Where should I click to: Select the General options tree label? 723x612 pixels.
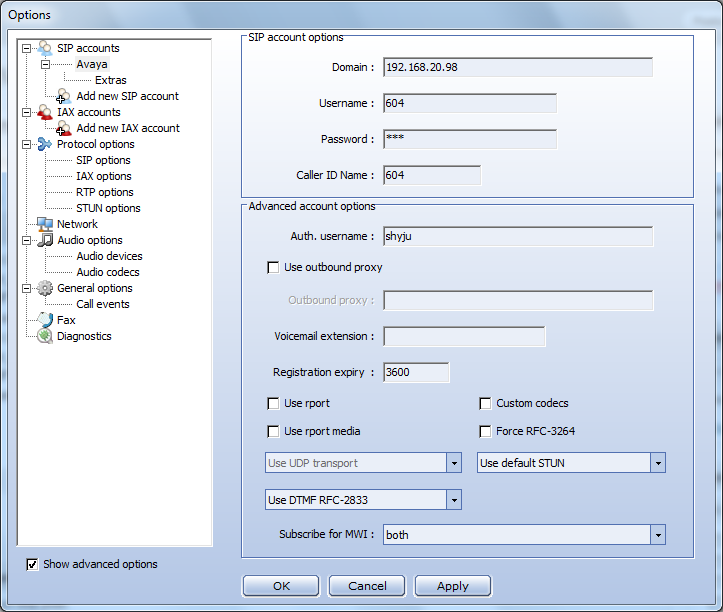95,288
